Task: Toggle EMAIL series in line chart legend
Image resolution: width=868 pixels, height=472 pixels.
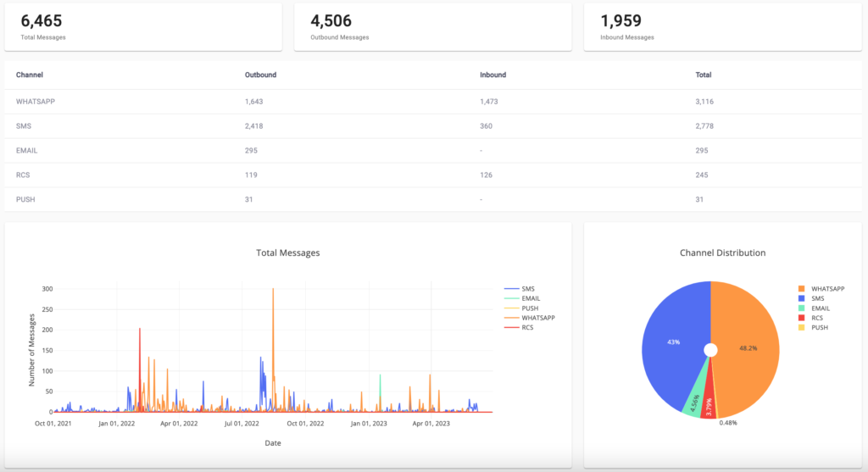Action: [x=522, y=298]
